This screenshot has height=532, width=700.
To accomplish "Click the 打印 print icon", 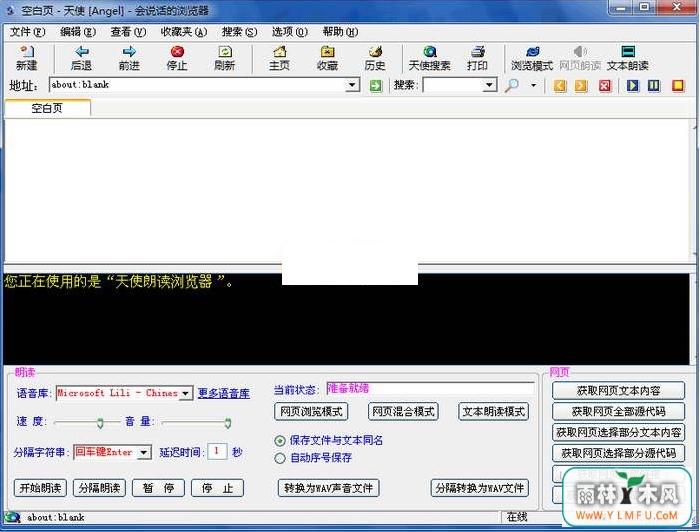I will coord(477,58).
